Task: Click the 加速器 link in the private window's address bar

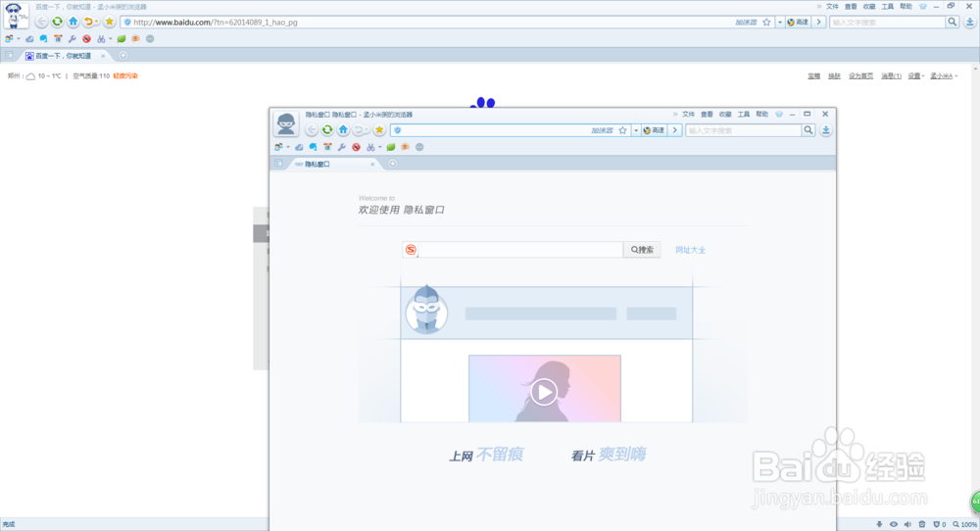Action: tap(602, 130)
